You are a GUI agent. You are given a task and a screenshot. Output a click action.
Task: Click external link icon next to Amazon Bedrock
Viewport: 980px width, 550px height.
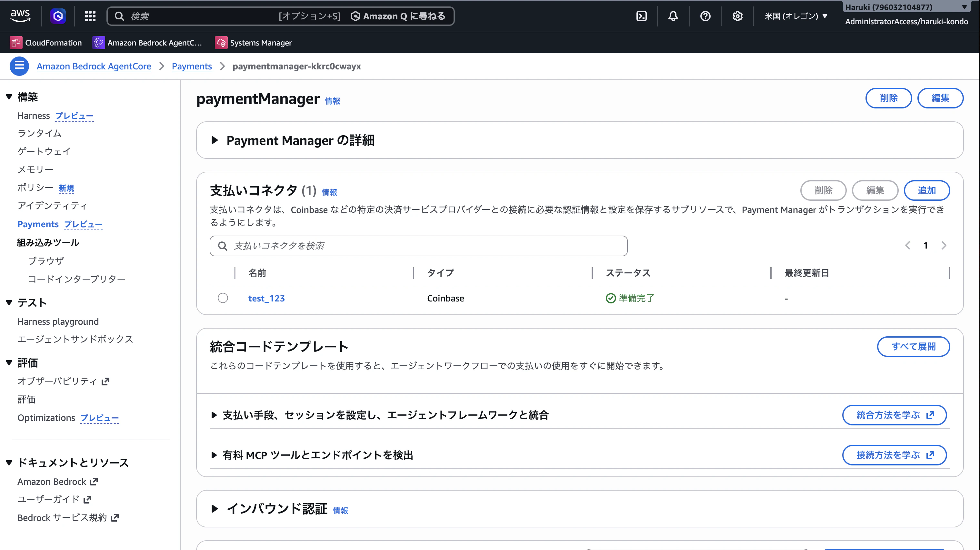(94, 482)
